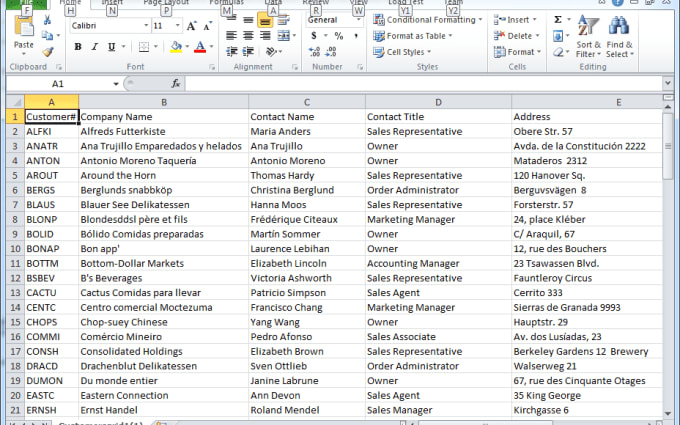Image resolution: width=680 pixels, height=425 pixels.
Task: Open the Page Layout tab
Action: (x=166, y=2)
